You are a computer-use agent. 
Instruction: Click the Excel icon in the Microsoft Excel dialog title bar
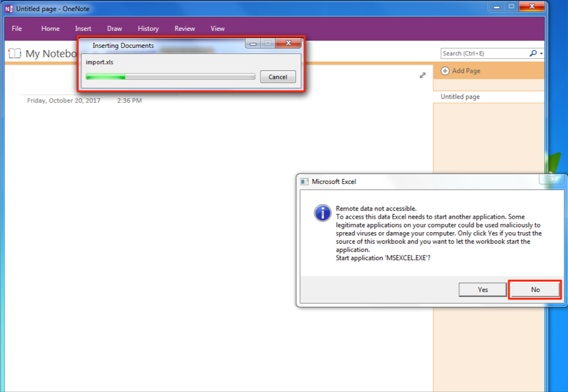[x=304, y=181]
